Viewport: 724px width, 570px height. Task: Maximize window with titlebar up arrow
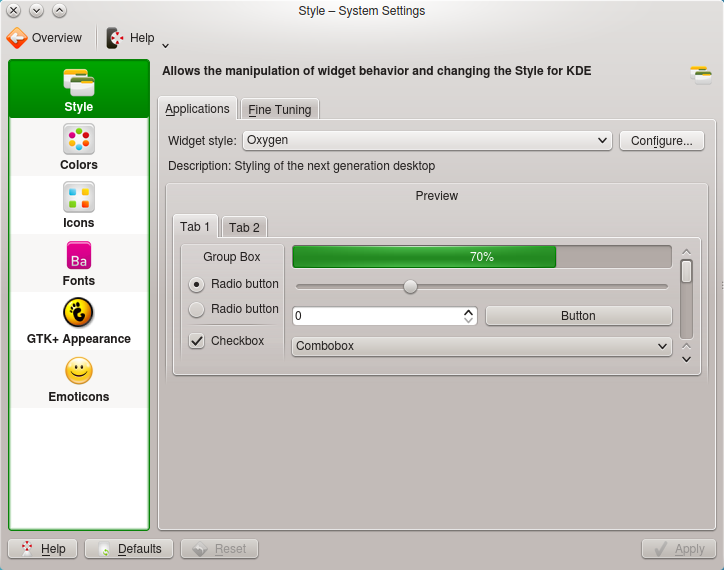click(x=59, y=10)
